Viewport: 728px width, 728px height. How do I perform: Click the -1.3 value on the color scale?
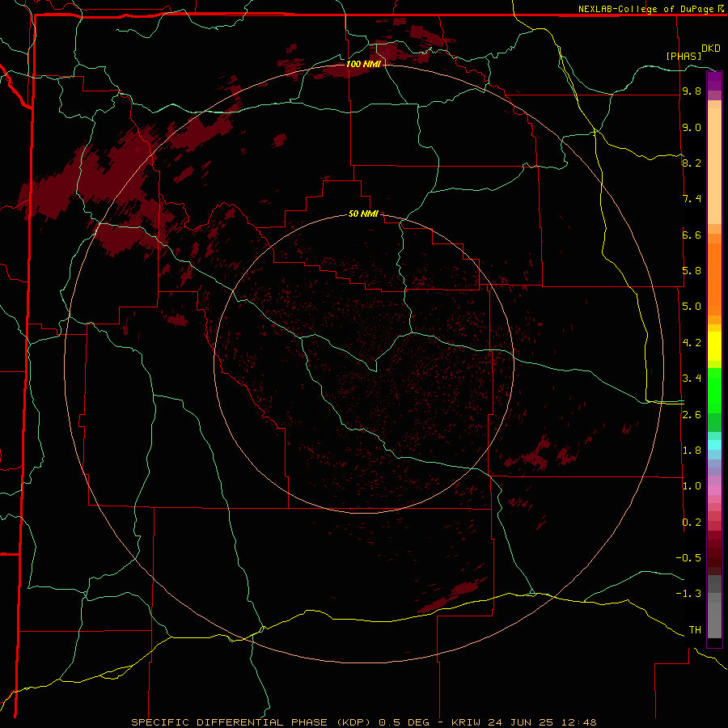point(688,594)
